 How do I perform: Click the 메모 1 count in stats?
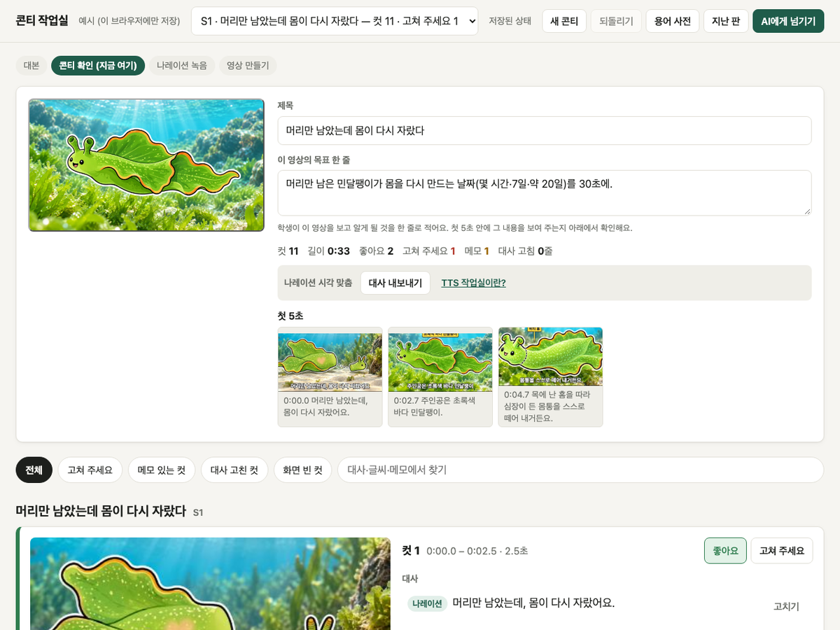click(x=477, y=251)
